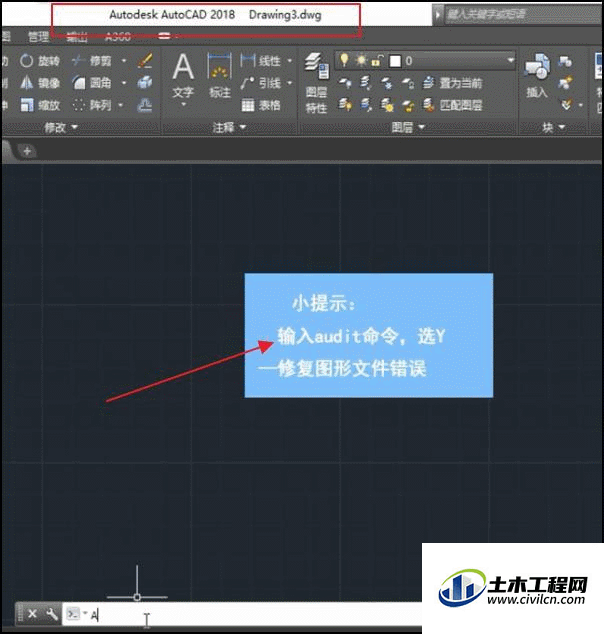Screen dimensions: 604x634
Task: Click the Explode tool icon
Action: [x=144, y=83]
